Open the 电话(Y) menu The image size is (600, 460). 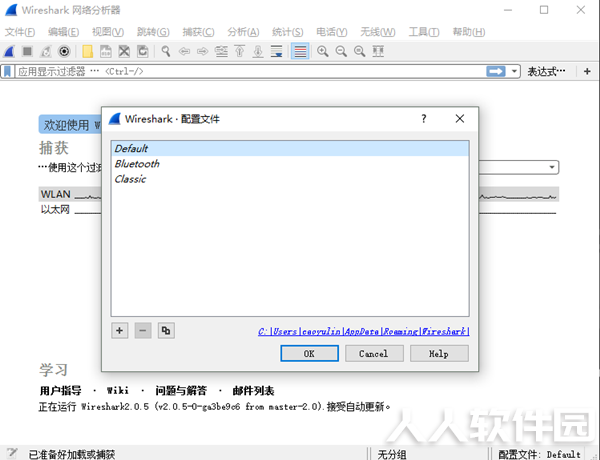332,32
